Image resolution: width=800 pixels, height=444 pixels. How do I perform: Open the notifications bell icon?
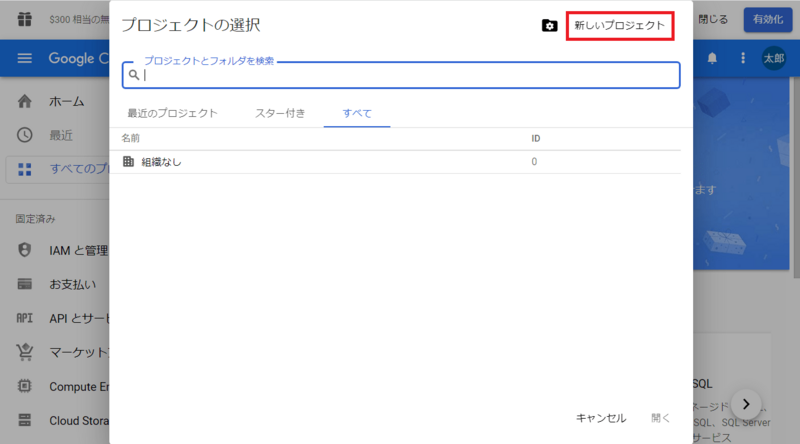click(712, 59)
